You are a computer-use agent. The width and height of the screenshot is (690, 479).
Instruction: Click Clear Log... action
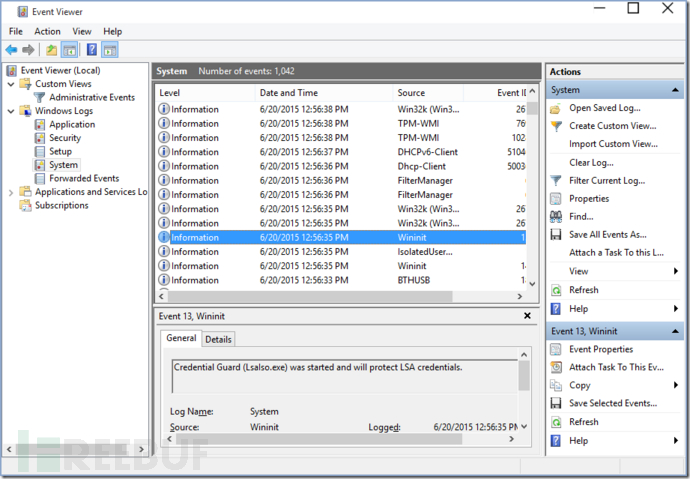tap(591, 163)
